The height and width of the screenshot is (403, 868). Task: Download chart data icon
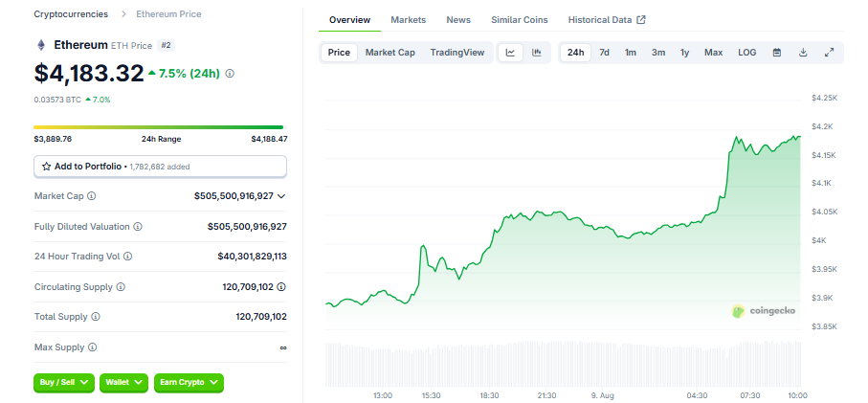(803, 53)
